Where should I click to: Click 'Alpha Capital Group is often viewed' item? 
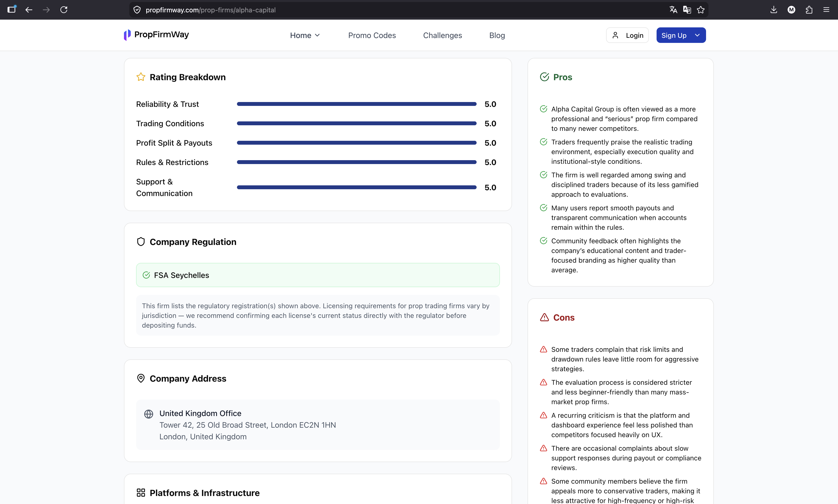click(624, 119)
